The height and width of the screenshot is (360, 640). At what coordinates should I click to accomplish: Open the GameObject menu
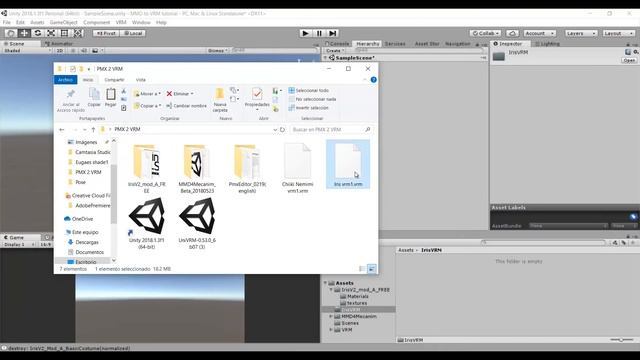coord(63,22)
